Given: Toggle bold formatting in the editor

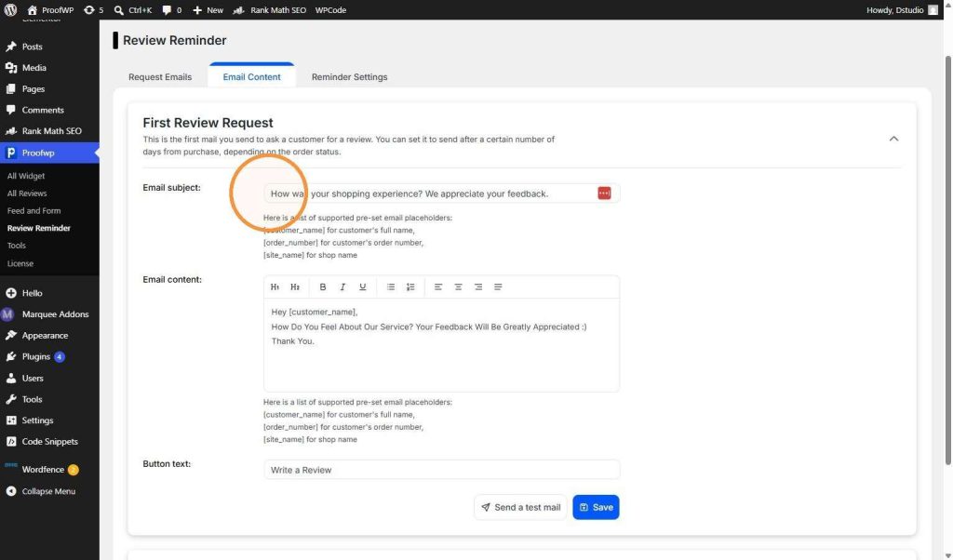Looking at the screenshot, I should tap(323, 287).
